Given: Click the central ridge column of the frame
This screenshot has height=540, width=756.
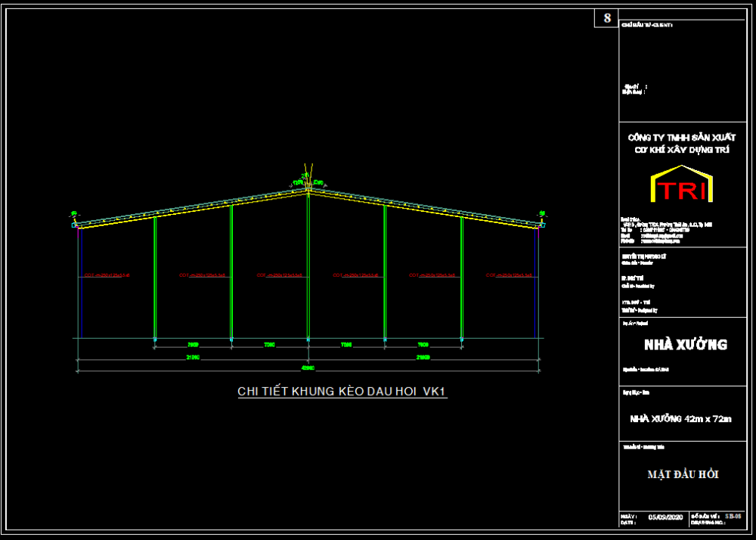Looking at the screenshot, I should (x=308, y=265).
